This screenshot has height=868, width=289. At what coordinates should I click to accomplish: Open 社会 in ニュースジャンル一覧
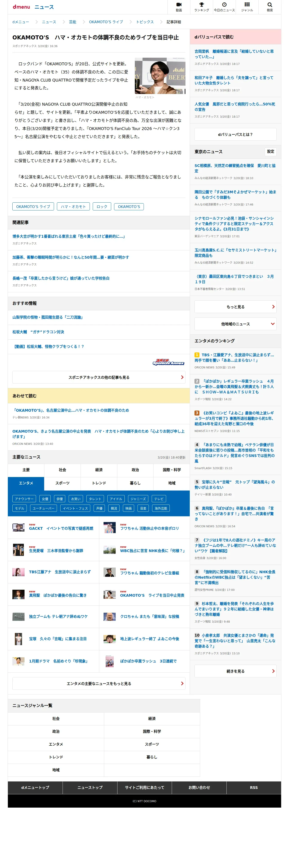(x=56, y=718)
